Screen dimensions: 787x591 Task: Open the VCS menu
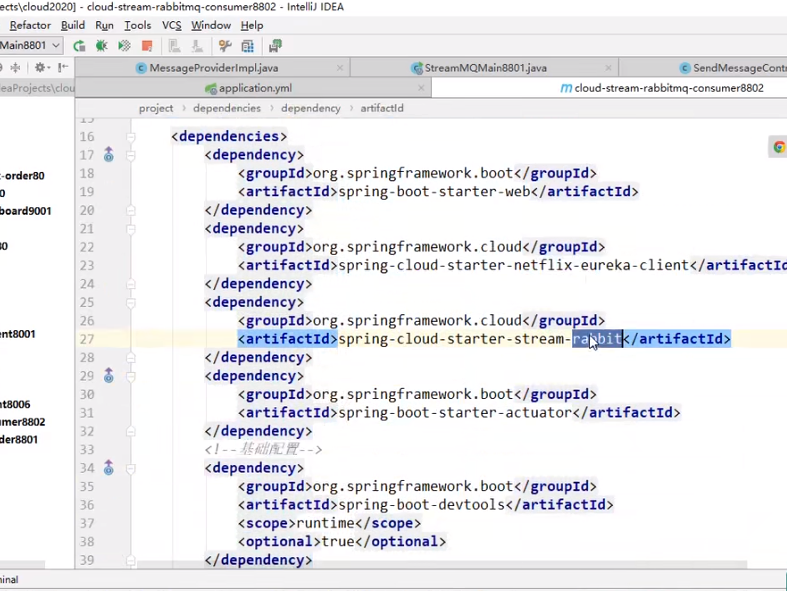(x=172, y=25)
